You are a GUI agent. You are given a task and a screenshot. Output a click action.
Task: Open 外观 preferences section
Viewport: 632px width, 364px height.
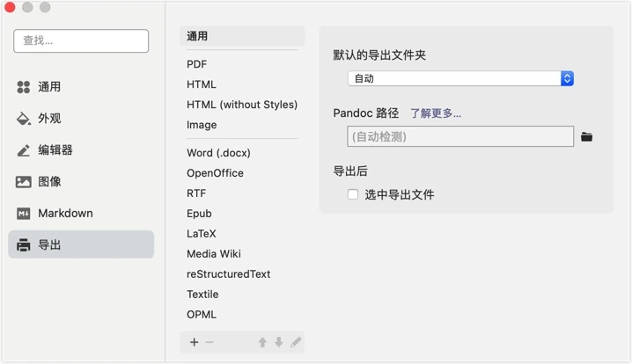pos(81,119)
